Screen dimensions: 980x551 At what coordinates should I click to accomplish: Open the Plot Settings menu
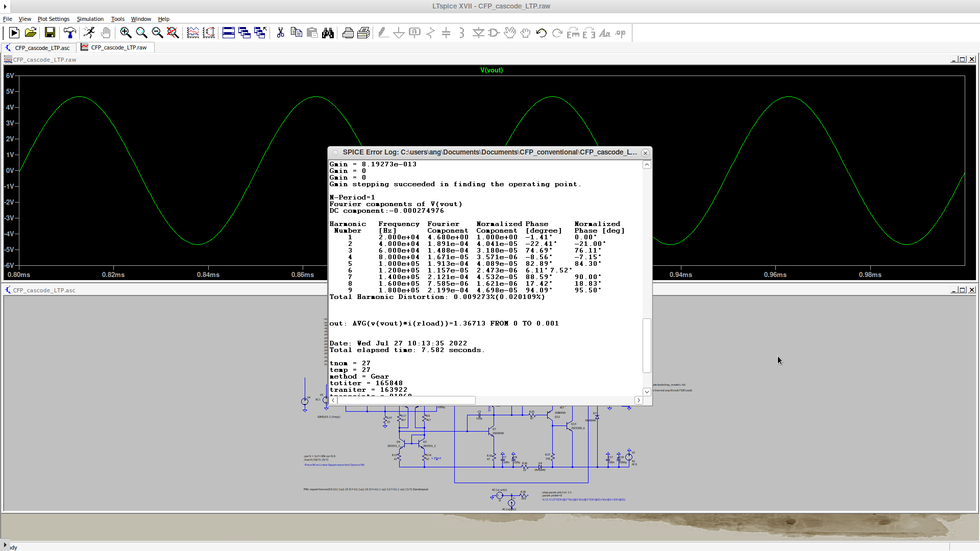coord(54,19)
